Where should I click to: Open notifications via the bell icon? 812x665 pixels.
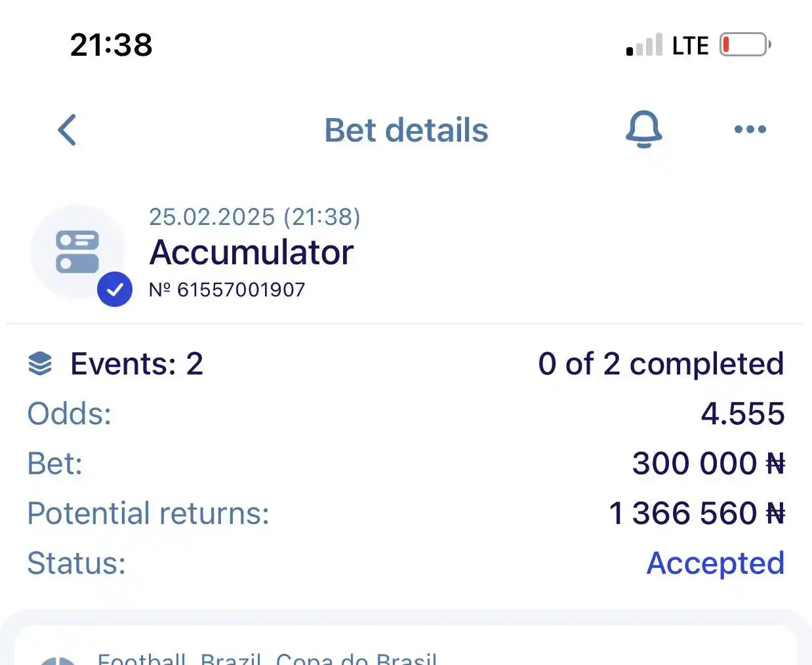pos(643,129)
